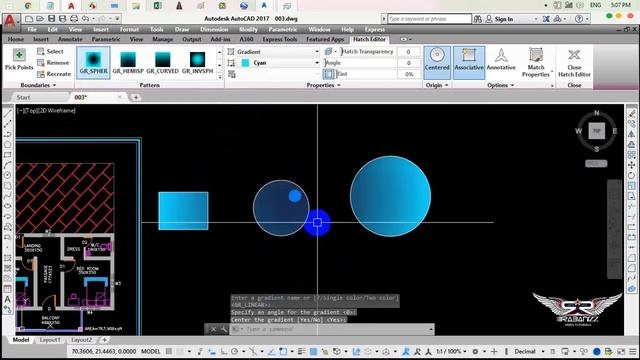Open the Draw menu

pyautogui.click(x=182, y=29)
